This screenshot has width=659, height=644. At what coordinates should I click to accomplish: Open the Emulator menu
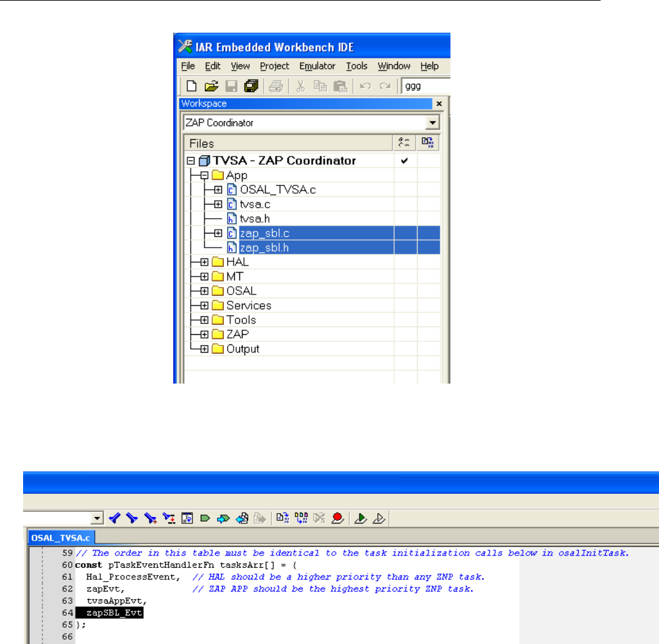click(318, 66)
